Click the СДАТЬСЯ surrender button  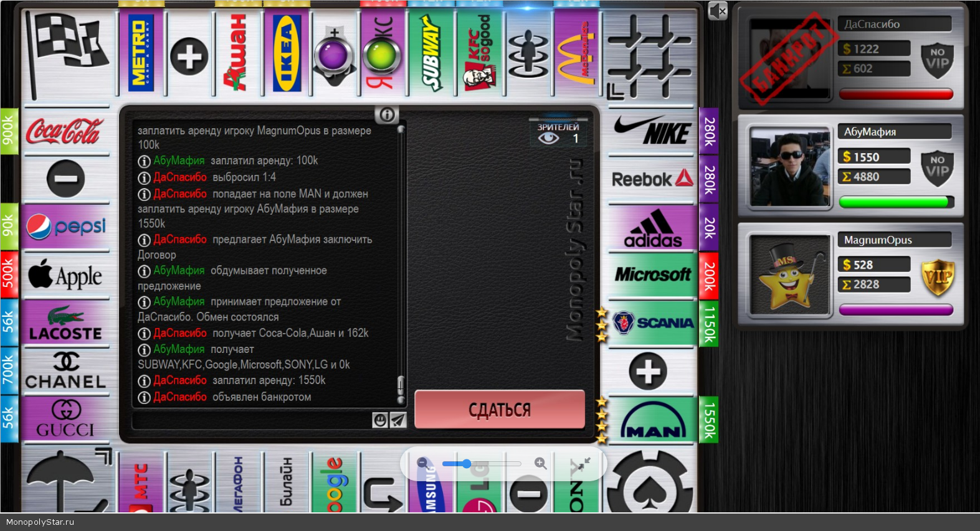point(500,410)
